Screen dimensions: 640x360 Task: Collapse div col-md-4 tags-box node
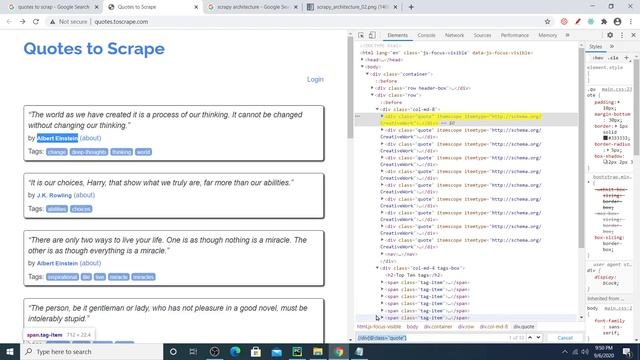point(377,268)
